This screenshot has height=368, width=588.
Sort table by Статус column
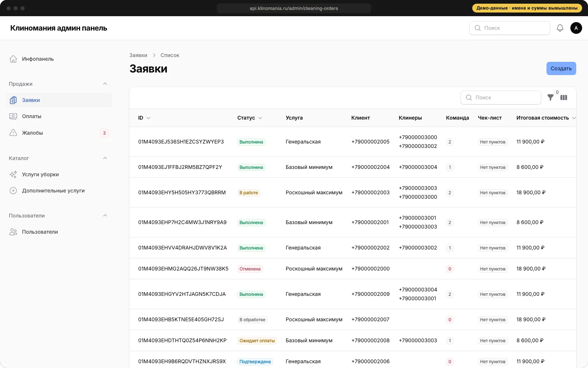coord(250,118)
